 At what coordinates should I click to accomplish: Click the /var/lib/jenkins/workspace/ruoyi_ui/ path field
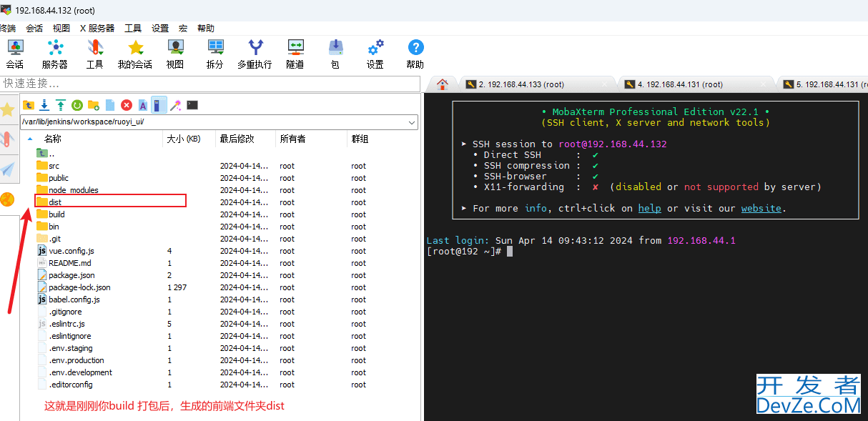click(213, 122)
